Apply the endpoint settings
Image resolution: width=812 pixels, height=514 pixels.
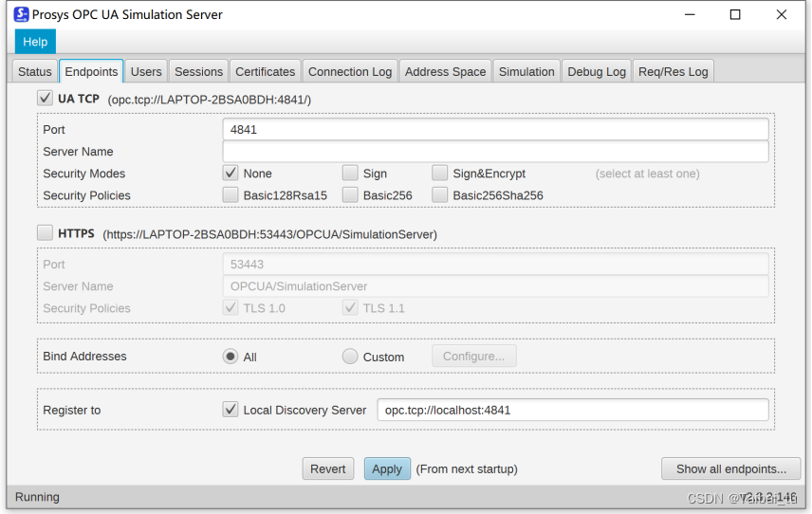[387, 469]
